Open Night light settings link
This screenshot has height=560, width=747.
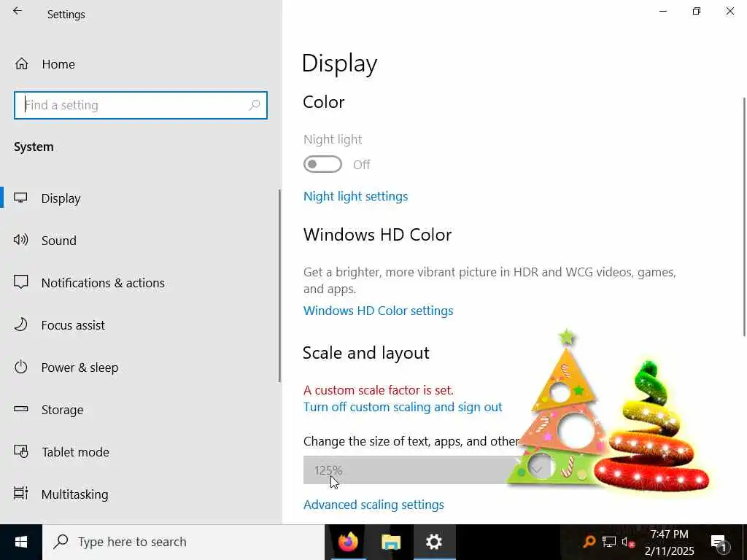coord(355,196)
